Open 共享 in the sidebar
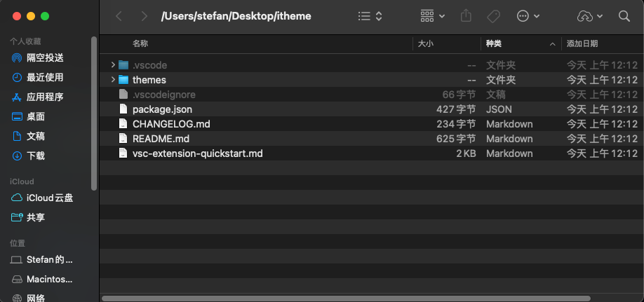The height and width of the screenshot is (302, 644). (x=36, y=217)
